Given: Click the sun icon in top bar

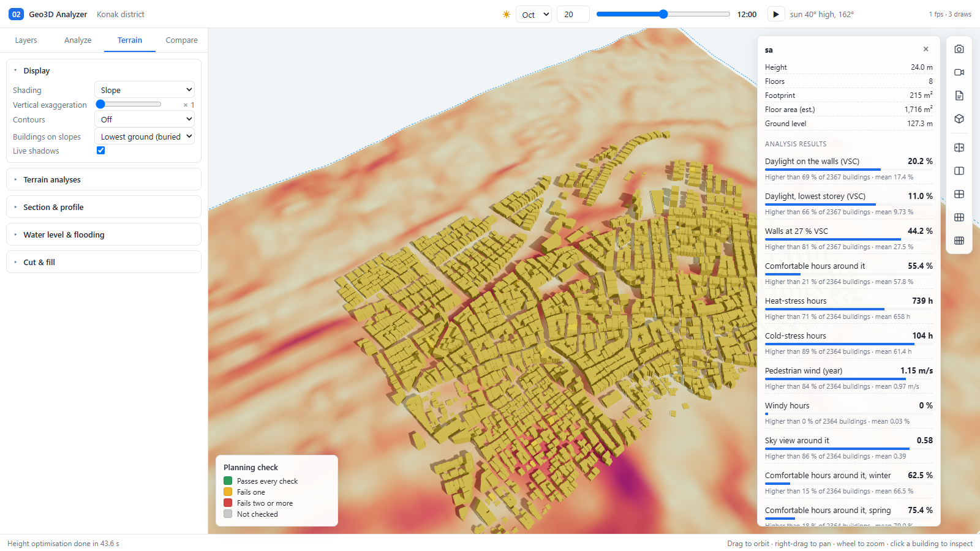Looking at the screenshot, I should [507, 14].
